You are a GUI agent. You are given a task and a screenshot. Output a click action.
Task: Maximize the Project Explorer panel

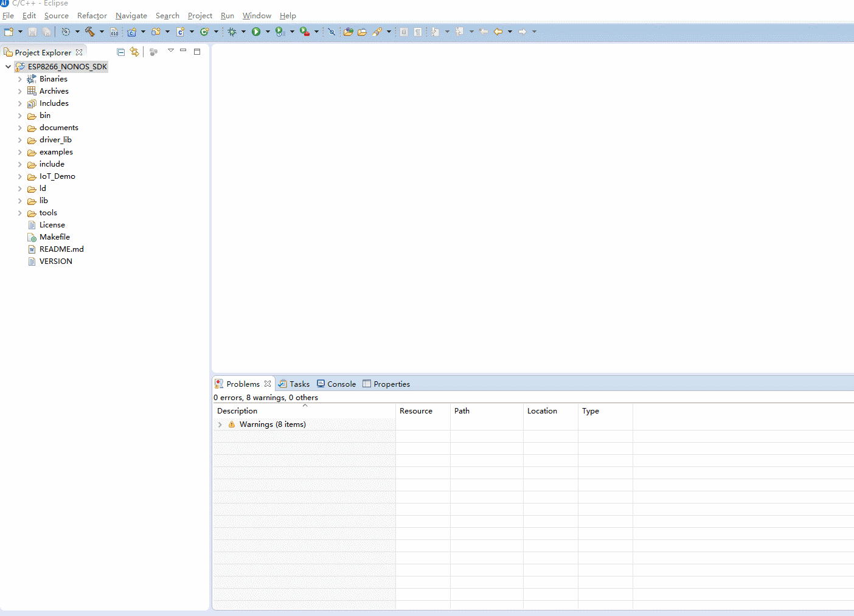pyautogui.click(x=197, y=52)
